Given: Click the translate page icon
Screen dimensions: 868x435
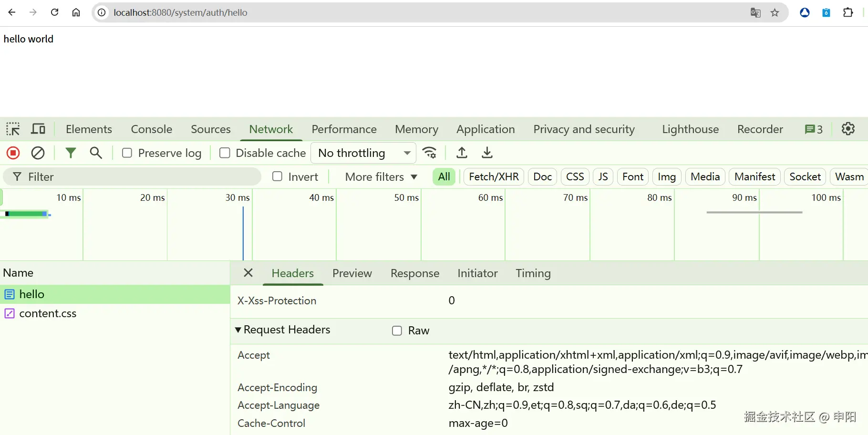Looking at the screenshot, I should pos(755,12).
